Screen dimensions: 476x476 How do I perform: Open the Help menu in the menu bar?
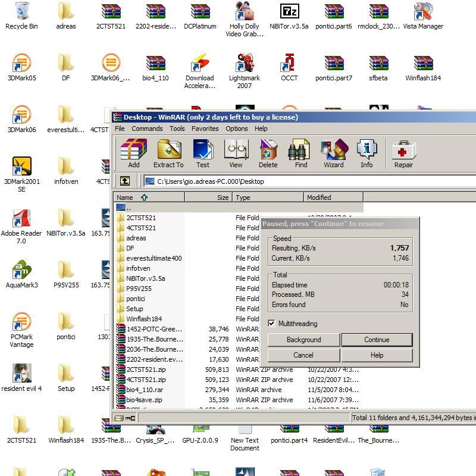click(x=261, y=129)
